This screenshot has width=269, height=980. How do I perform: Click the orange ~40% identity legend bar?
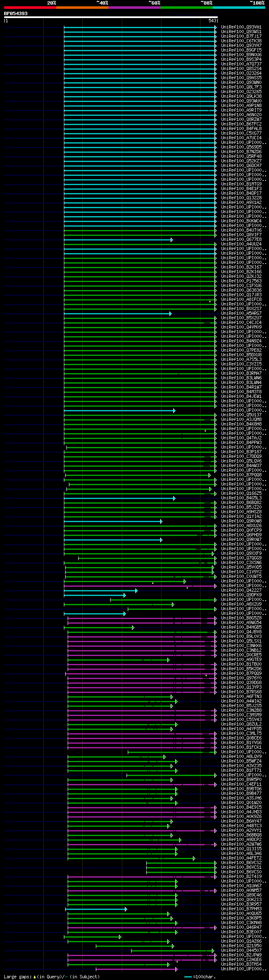[82, 8]
